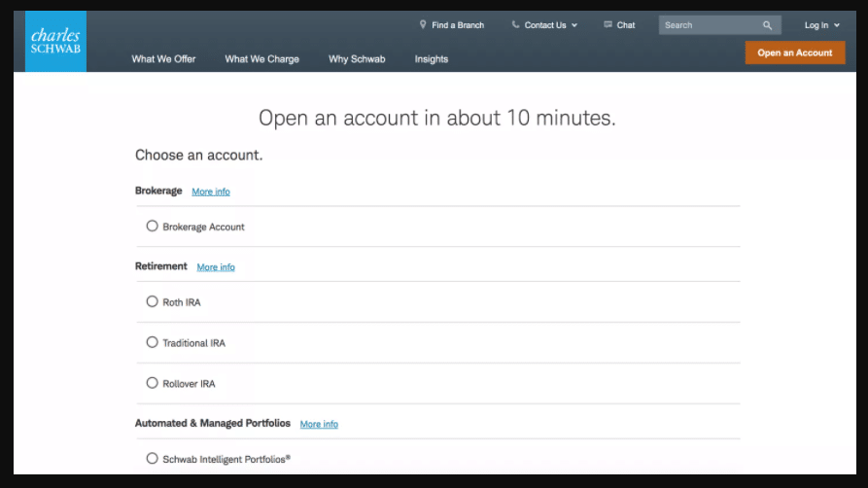Click the magnifying glass search icon
Image resolution: width=868 pixels, height=488 pixels.
coord(767,25)
